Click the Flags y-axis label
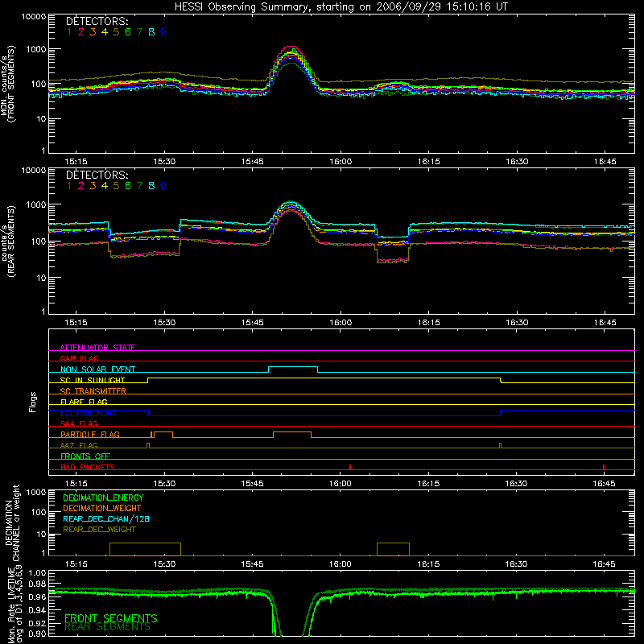 pos(33,402)
